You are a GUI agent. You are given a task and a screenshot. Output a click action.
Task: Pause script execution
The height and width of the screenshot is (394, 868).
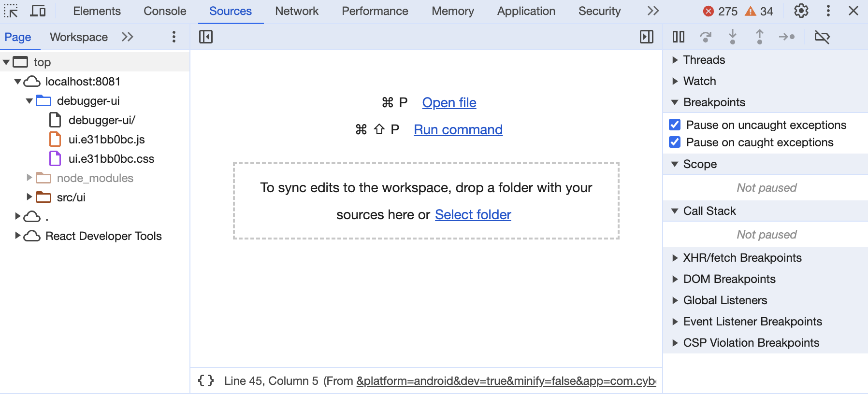679,37
